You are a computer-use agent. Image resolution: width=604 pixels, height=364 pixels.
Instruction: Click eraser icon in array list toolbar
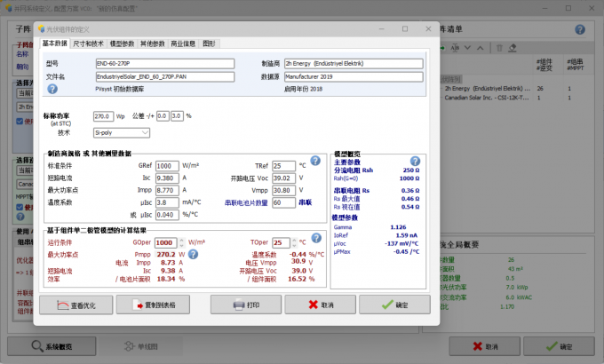[x=513, y=48]
